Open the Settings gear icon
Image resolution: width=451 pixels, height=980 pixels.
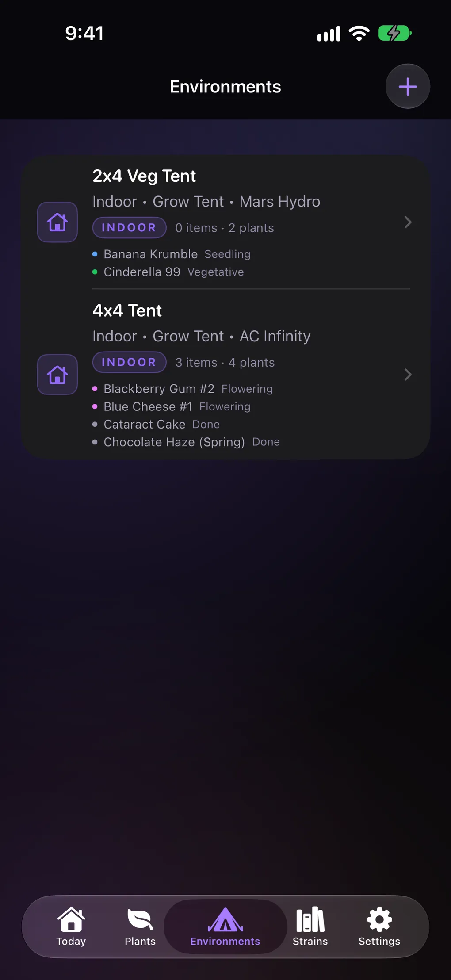pyautogui.click(x=379, y=919)
